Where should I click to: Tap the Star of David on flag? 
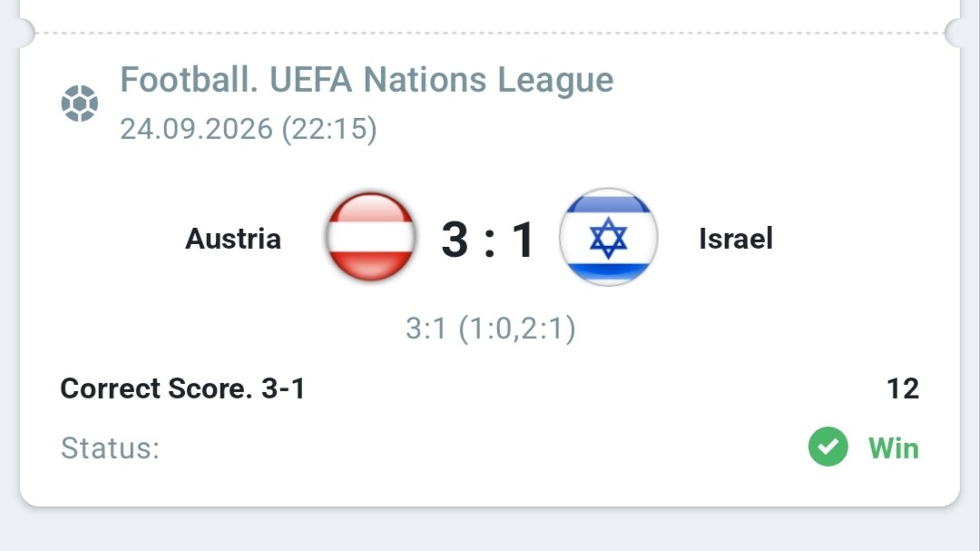pos(608,238)
